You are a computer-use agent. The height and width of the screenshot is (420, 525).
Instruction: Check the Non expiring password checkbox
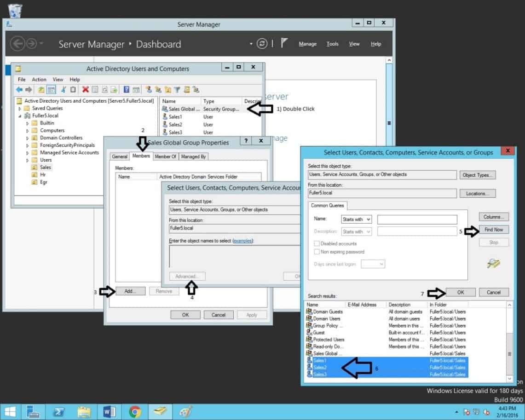(x=317, y=251)
